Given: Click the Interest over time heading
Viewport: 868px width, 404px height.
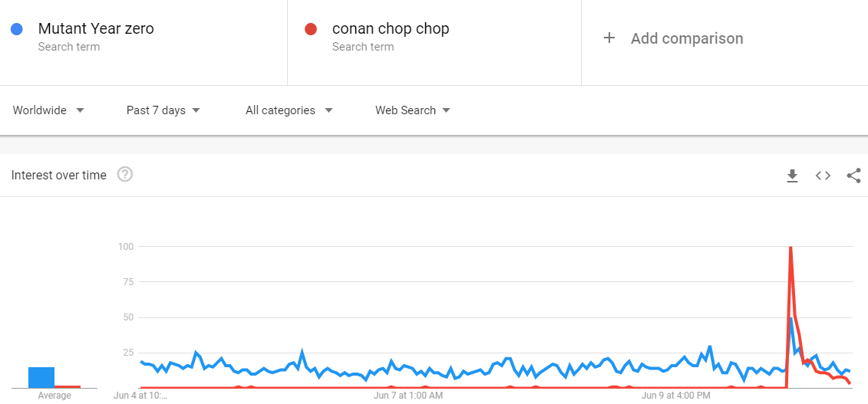Looking at the screenshot, I should click(58, 176).
